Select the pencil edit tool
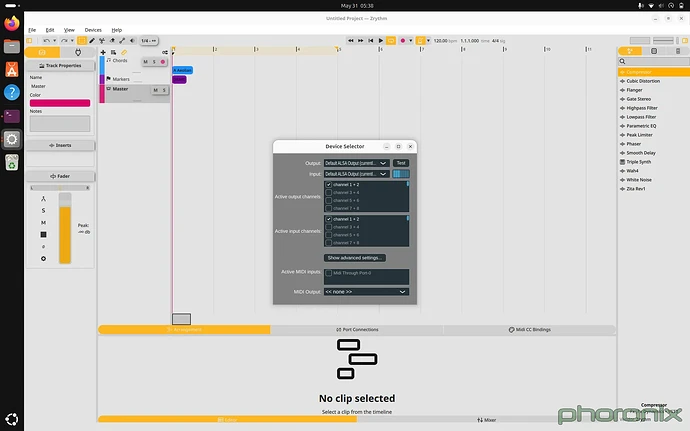The height and width of the screenshot is (431, 690). (92, 41)
